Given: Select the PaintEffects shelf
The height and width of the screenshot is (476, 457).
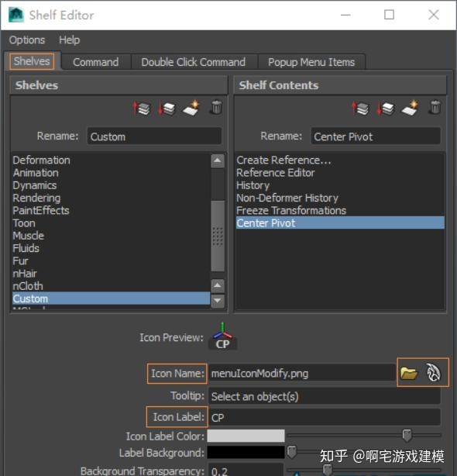Looking at the screenshot, I should [111, 210].
